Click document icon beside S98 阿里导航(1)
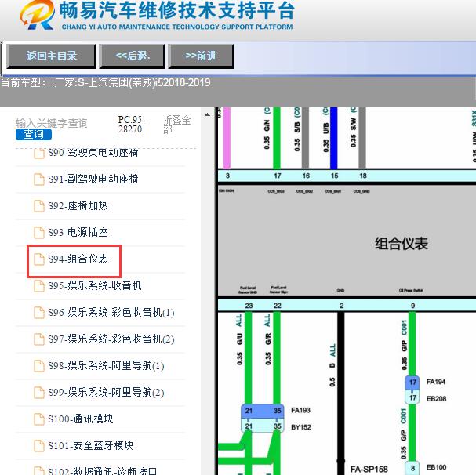476x475 pixels. (39, 366)
